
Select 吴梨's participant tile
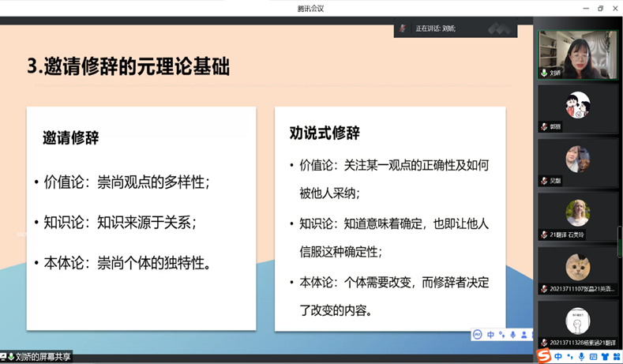[577, 162]
